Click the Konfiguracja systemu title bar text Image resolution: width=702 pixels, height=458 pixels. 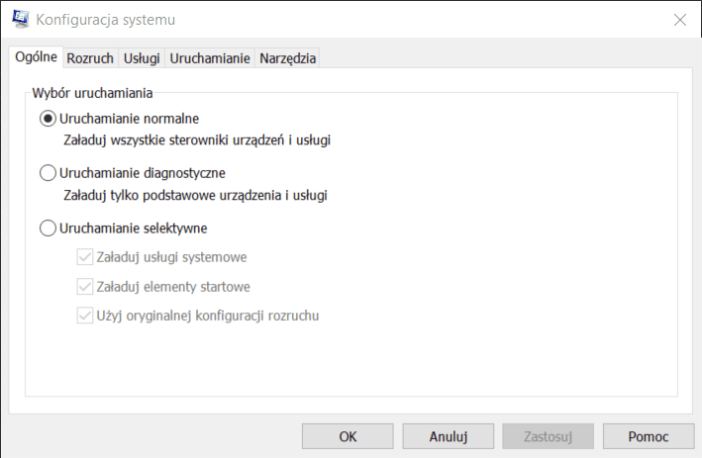coord(106,20)
